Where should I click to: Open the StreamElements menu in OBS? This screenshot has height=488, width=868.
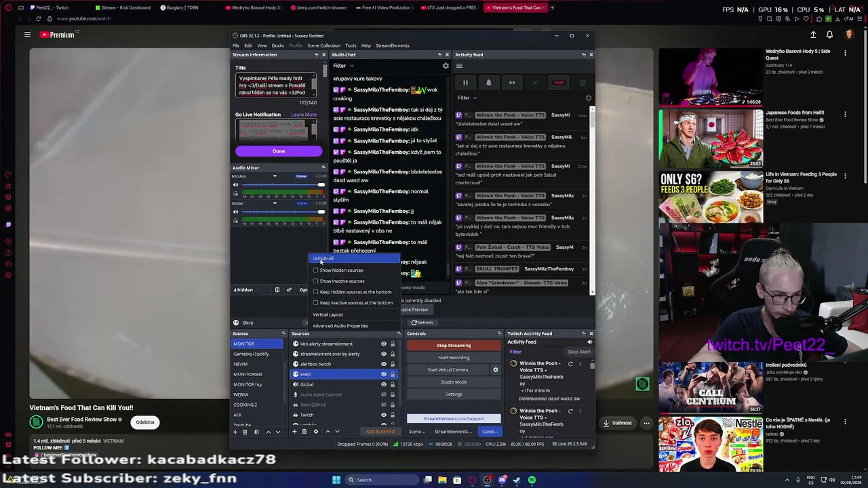point(392,45)
